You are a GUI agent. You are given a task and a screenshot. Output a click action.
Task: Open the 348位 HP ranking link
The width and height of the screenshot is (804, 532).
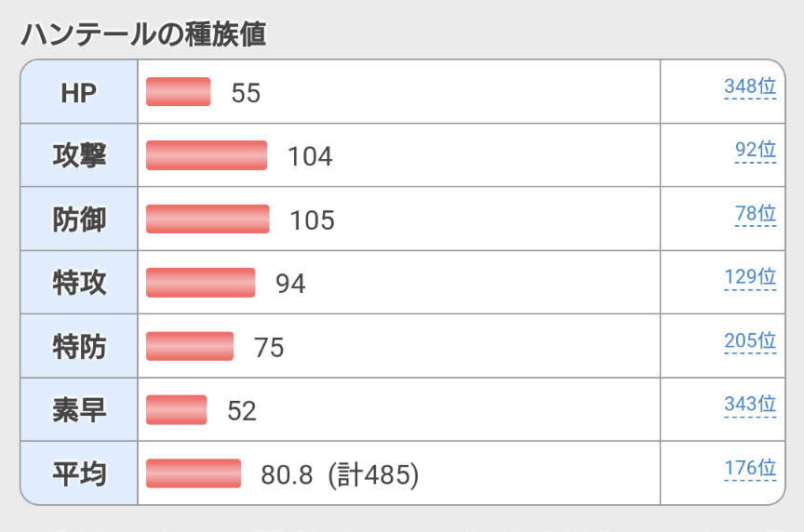[749, 87]
